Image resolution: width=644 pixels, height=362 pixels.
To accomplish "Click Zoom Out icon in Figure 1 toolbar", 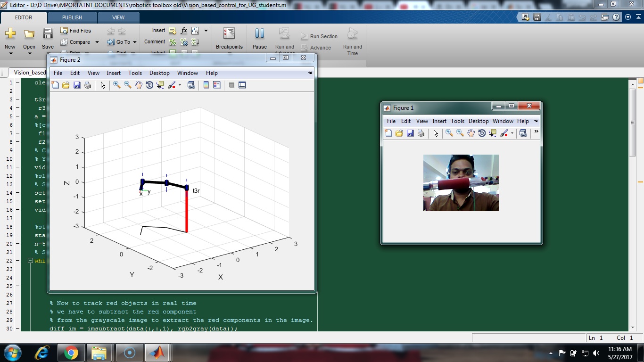I will click(460, 133).
